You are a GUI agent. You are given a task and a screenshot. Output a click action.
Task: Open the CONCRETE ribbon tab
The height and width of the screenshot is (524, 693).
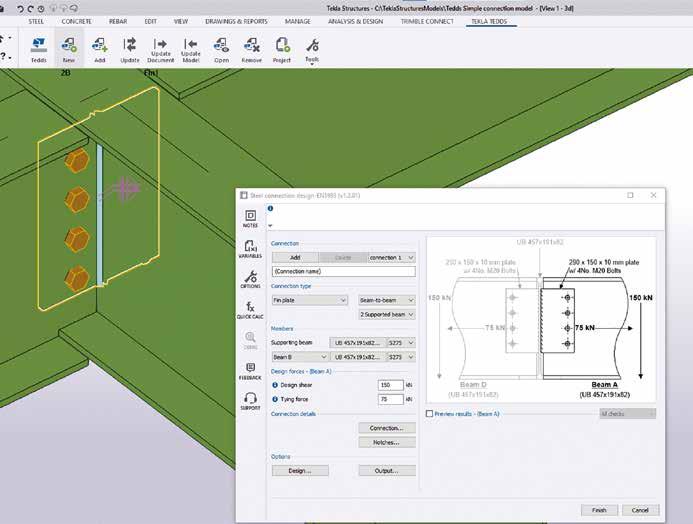[76, 21]
